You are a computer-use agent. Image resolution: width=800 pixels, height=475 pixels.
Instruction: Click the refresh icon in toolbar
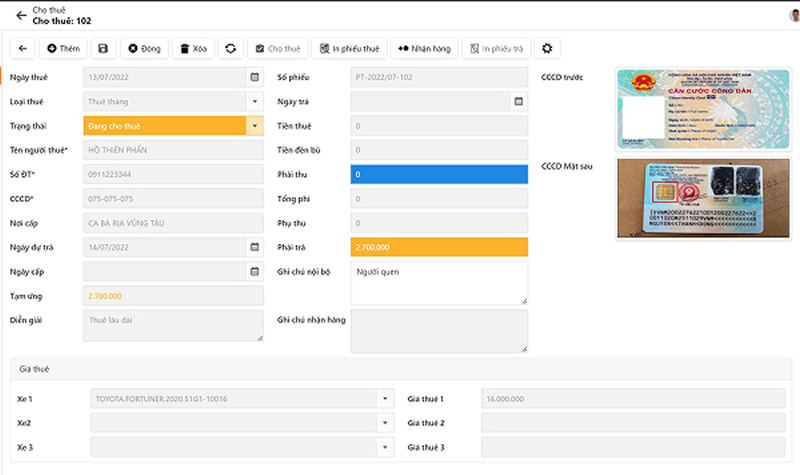tap(231, 48)
